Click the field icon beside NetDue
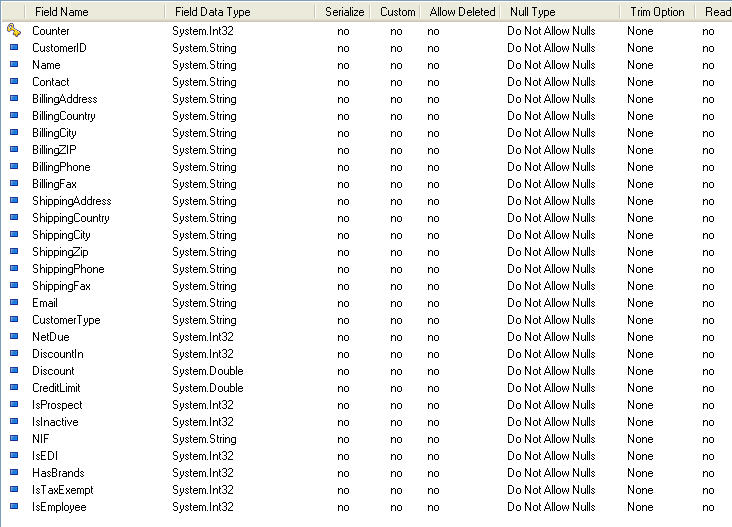The image size is (732, 527). tap(14, 337)
